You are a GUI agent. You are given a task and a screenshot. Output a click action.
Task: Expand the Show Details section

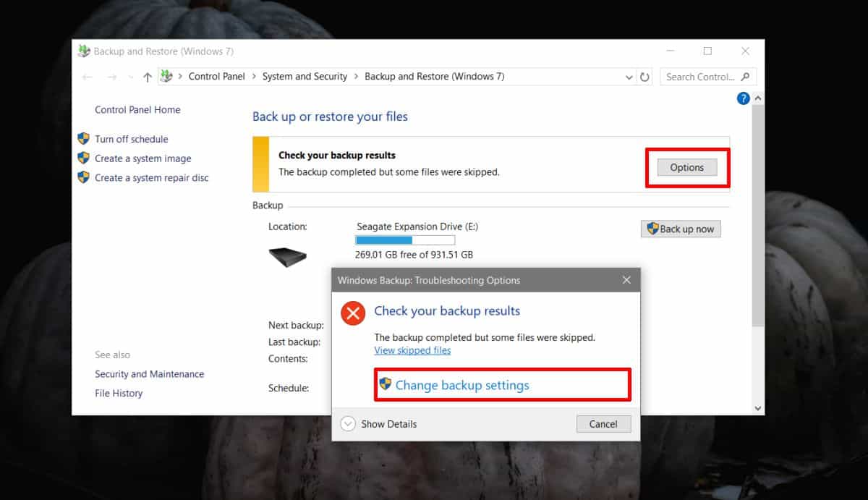[x=349, y=424]
